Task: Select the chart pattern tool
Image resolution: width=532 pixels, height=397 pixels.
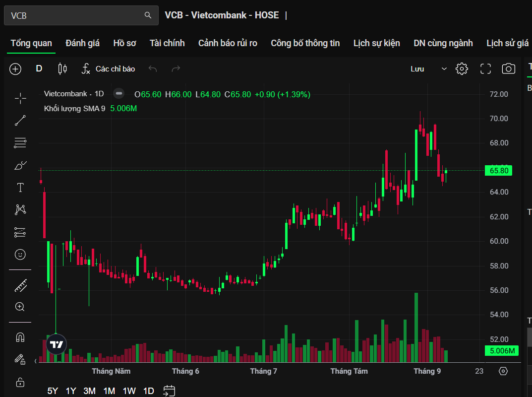Action: pos(20,209)
